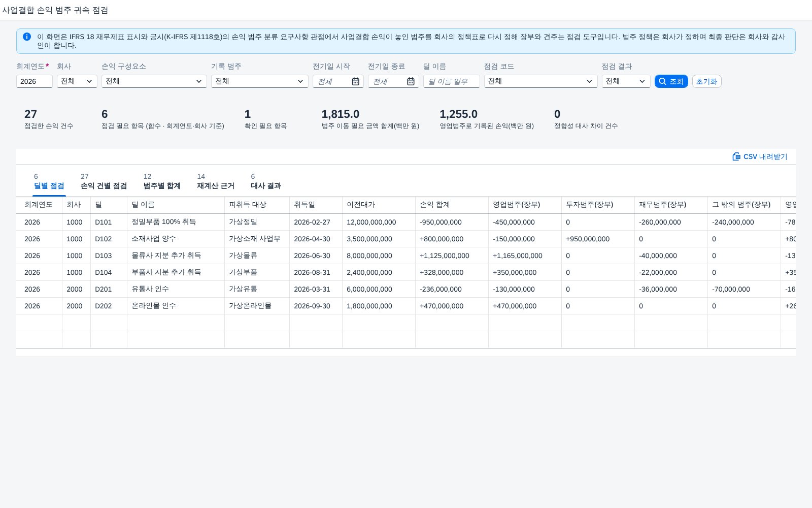The image size is (812, 508).
Task: Click the 초기화 reset button
Action: click(x=706, y=81)
